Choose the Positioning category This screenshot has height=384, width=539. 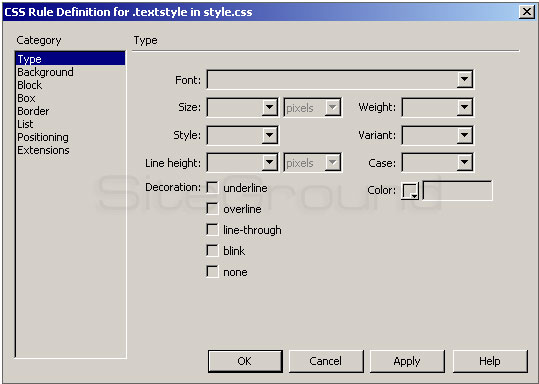pos(43,137)
